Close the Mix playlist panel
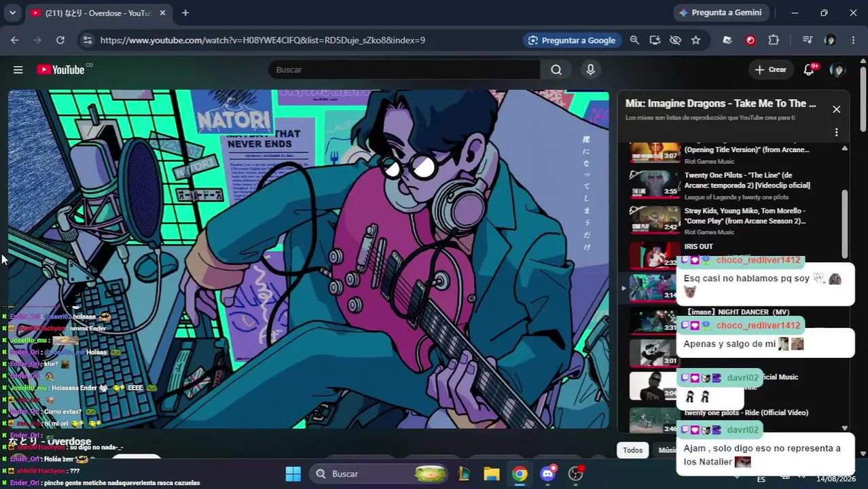Image resolution: width=868 pixels, height=489 pixels. pyautogui.click(x=836, y=109)
